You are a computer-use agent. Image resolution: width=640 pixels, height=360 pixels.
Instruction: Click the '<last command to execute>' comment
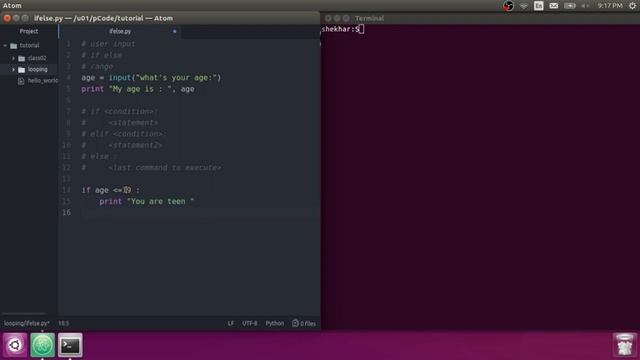tap(164, 168)
